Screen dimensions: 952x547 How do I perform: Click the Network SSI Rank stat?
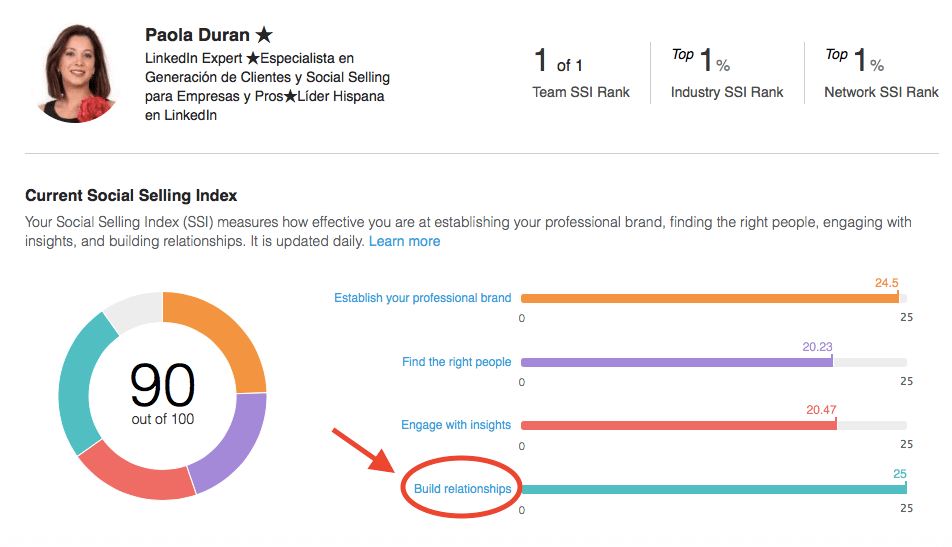click(881, 73)
